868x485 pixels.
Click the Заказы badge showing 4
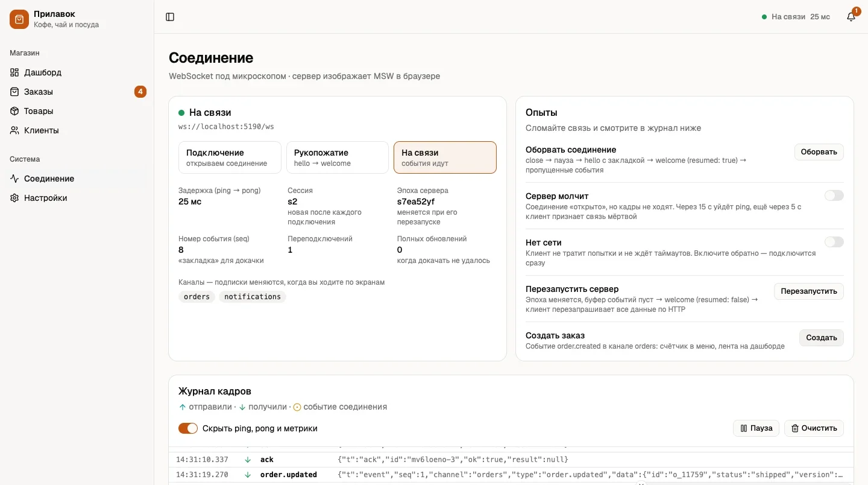(140, 92)
